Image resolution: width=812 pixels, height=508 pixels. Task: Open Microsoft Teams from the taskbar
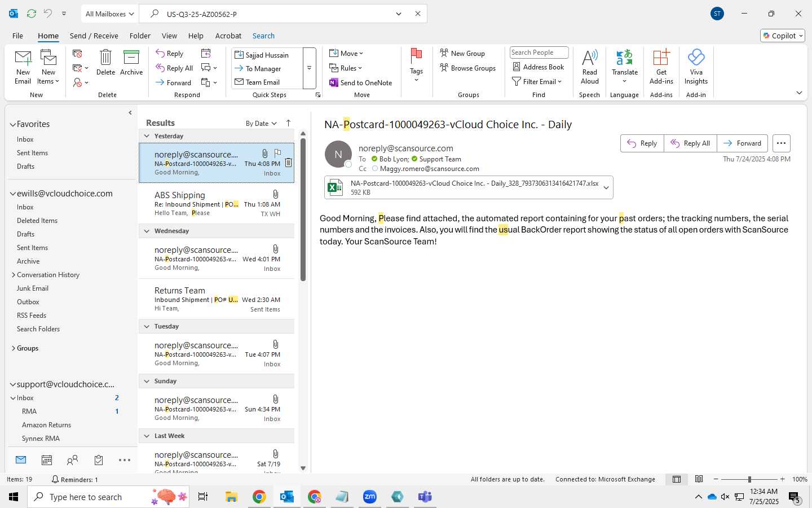coord(425,497)
